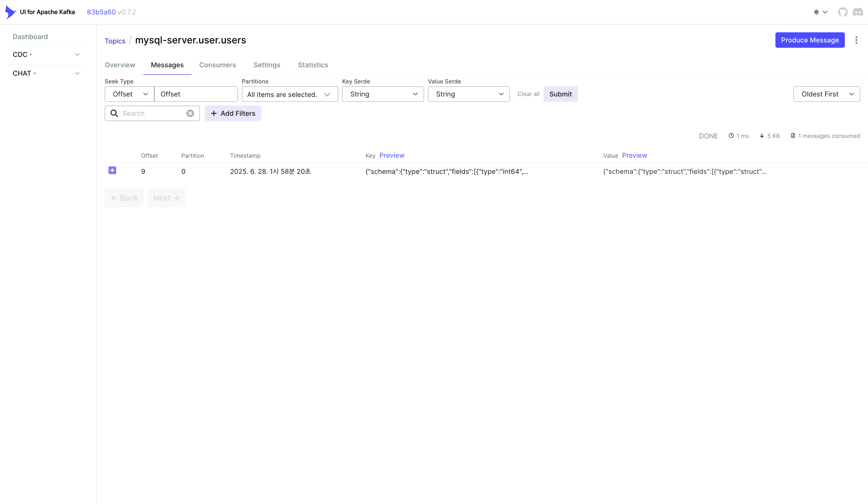Open the three-dot topic actions menu
Image resolution: width=868 pixels, height=504 pixels.
[x=856, y=40]
